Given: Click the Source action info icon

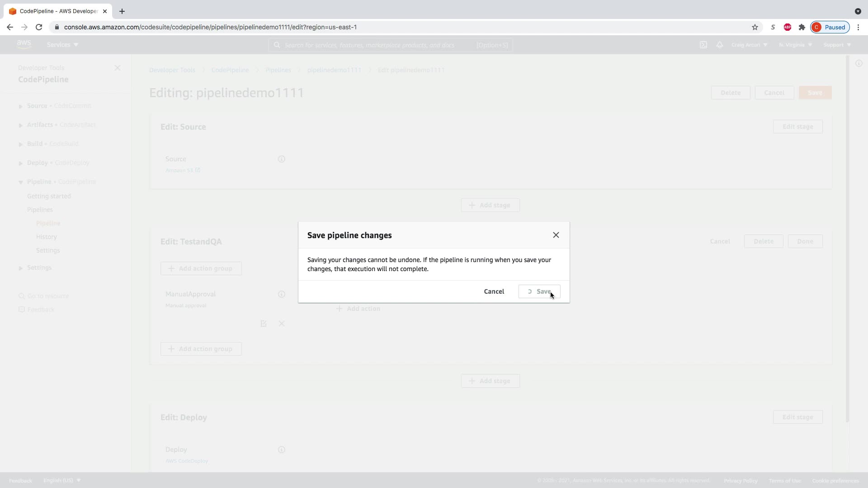Looking at the screenshot, I should (281, 159).
